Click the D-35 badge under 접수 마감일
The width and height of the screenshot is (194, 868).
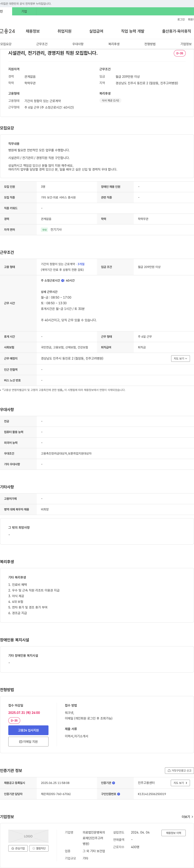(x=14, y=720)
